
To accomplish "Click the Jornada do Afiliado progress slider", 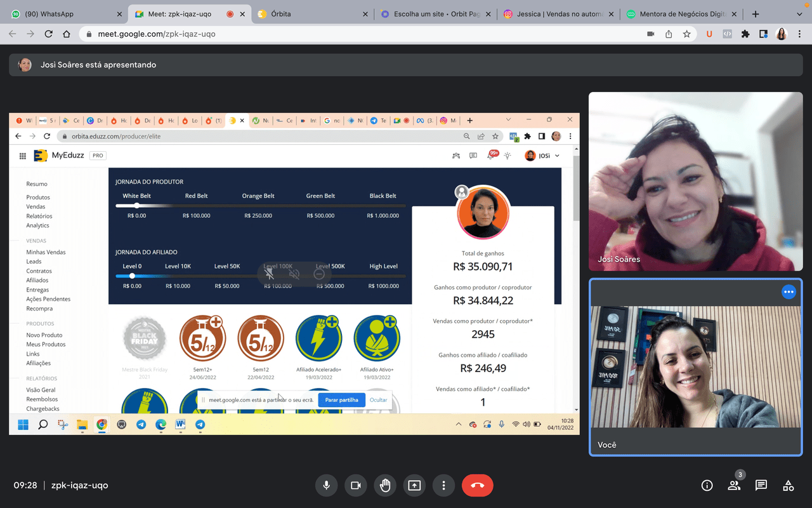I will [261, 276].
